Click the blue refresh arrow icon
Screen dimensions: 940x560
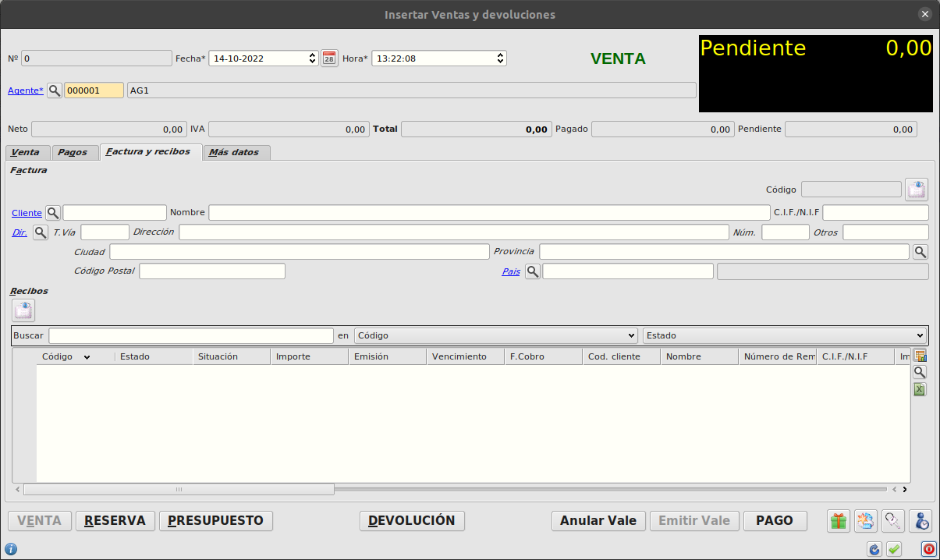click(874, 549)
